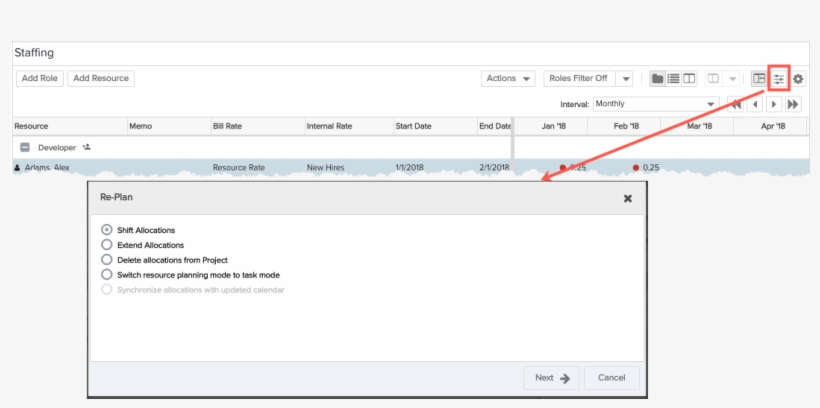This screenshot has width=820, height=408.
Task: Click the Add Resource button
Action: [x=101, y=78]
